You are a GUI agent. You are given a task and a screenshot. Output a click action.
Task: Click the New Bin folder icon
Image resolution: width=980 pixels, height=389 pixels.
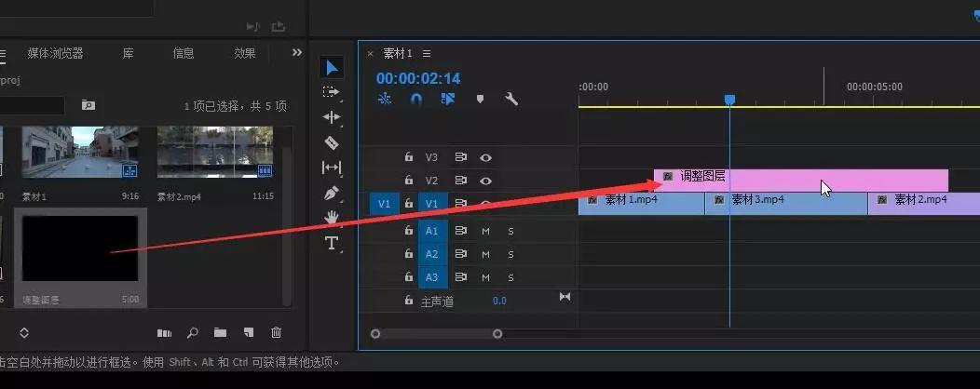(220, 333)
